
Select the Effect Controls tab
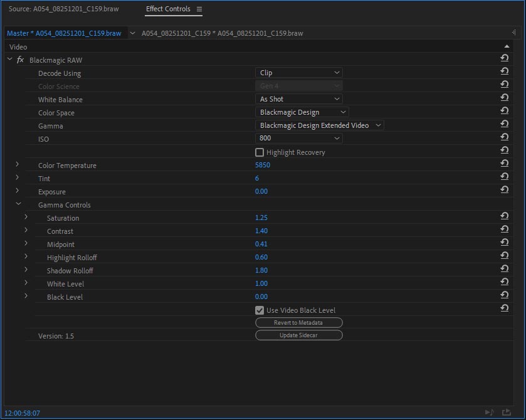point(168,9)
